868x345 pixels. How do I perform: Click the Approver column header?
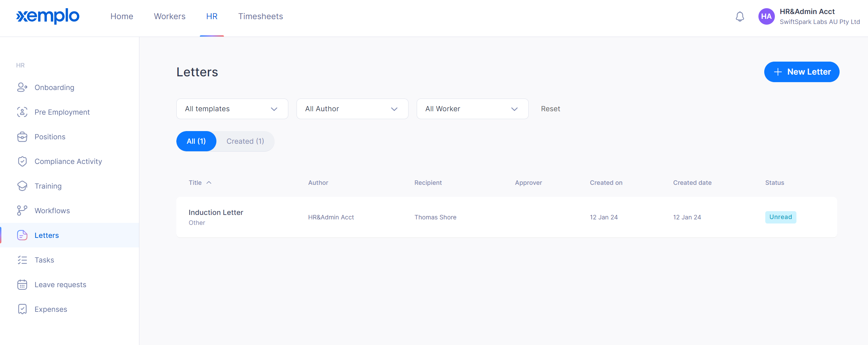tap(528, 183)
